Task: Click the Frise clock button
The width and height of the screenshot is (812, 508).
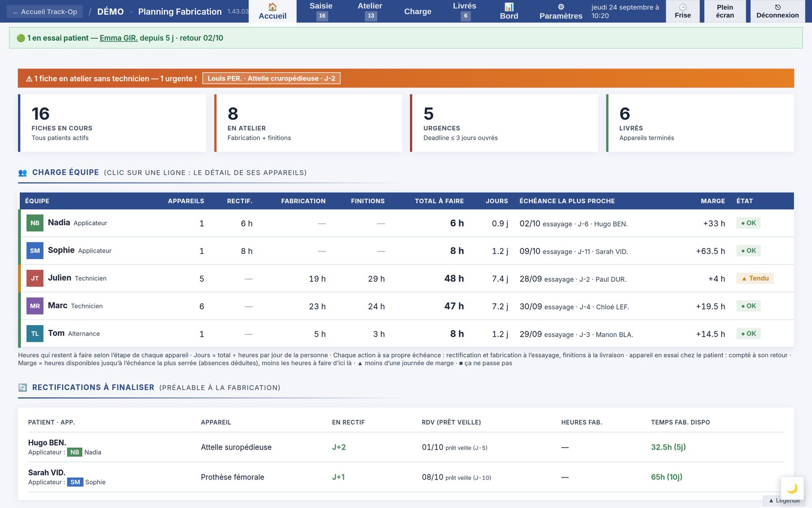Action: click(683, 11)
